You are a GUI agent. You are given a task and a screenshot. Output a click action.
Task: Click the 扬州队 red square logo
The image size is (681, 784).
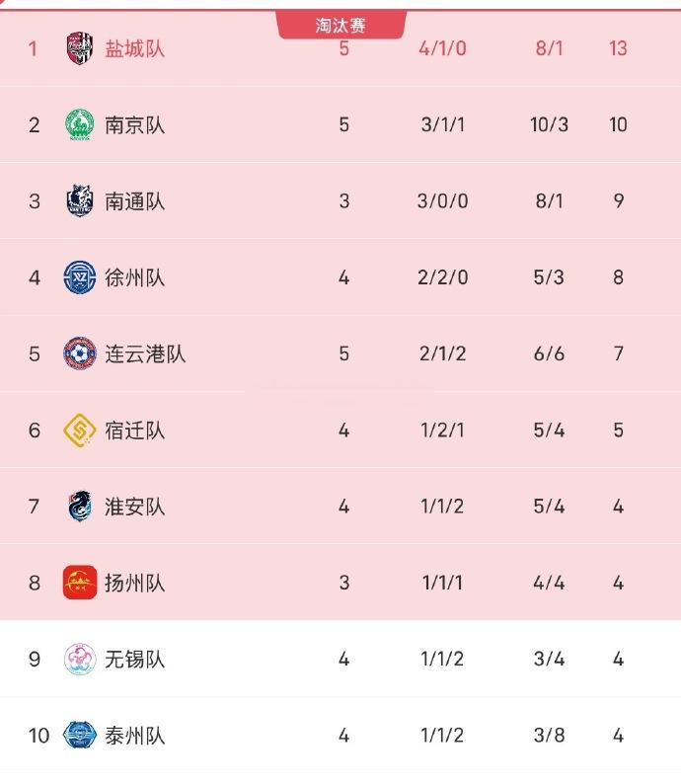(80, 583)
